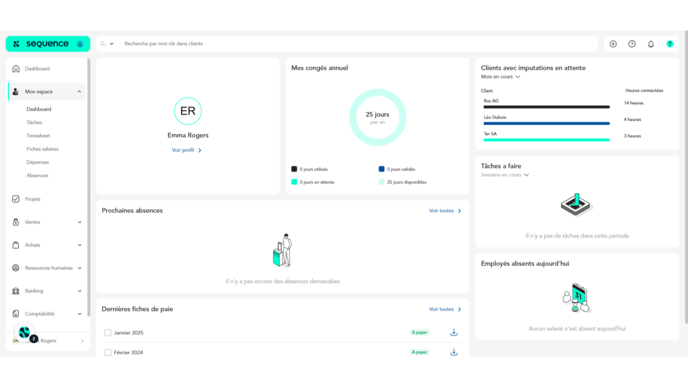Click A payer badge for Février 2024
The height and width of the screenshot is (387, 688).
tap(419, 352)
